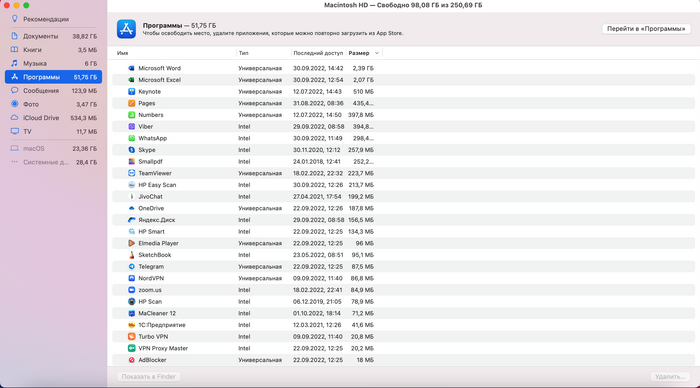The image size is (700, 388).
Task: Click Microsoft Excel size 2,07 ГБ
Action: tap(363, 80)
